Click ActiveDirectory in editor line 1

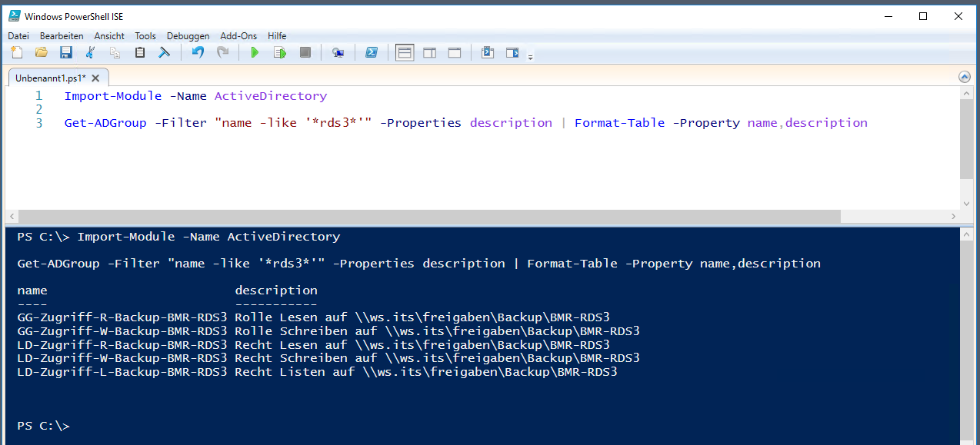tap(271, 96)
